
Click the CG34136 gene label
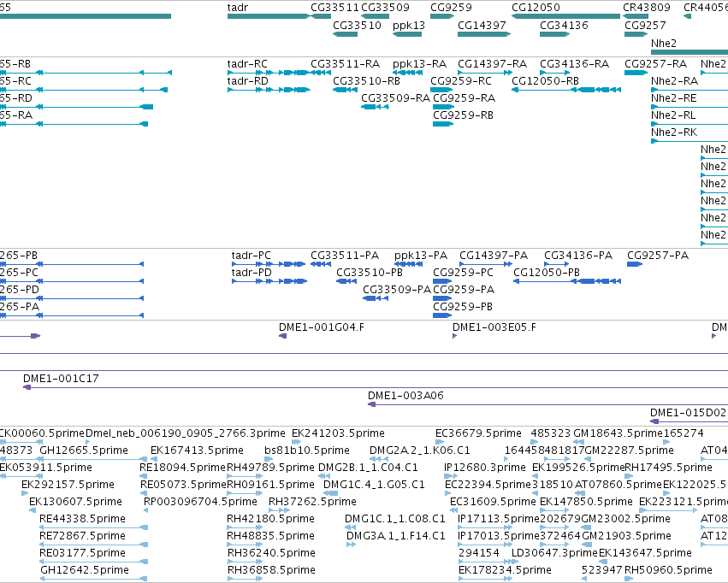click(x=564, y=26)
